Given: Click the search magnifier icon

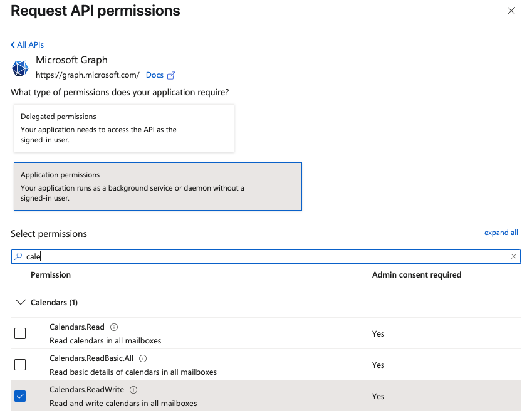Looking at the screenshot, I should pos(18,256).
